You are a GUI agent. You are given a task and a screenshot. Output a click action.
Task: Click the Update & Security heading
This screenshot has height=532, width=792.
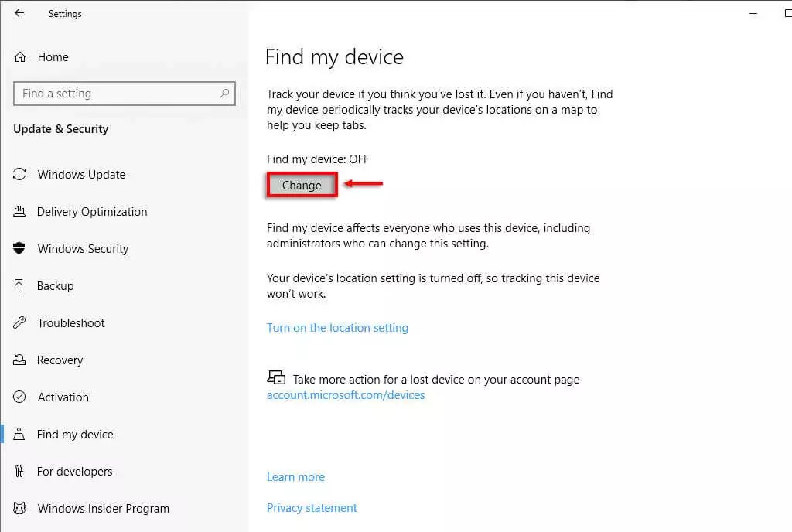[60, 128]
